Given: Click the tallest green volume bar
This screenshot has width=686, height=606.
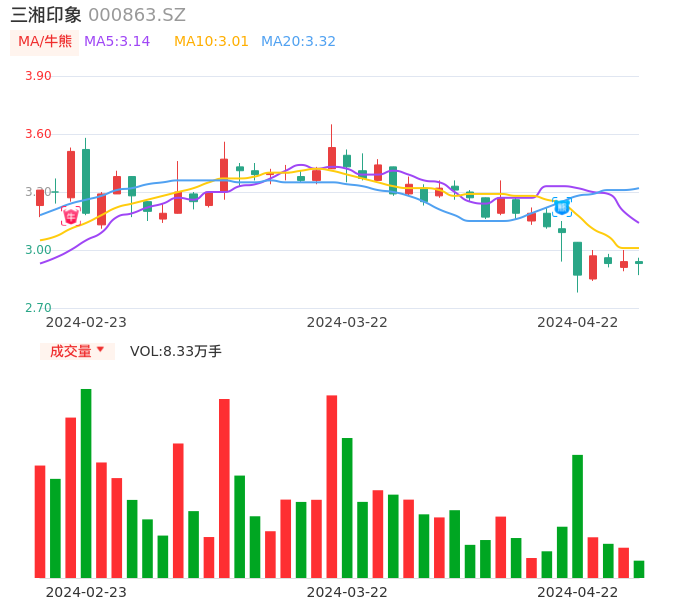Looking at the screenshot, I should 86,483.
